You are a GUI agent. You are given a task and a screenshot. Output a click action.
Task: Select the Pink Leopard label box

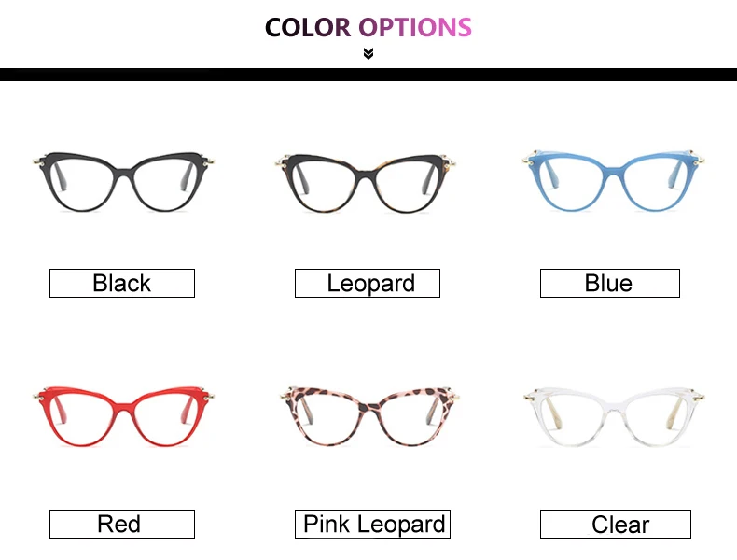(373, 524)
